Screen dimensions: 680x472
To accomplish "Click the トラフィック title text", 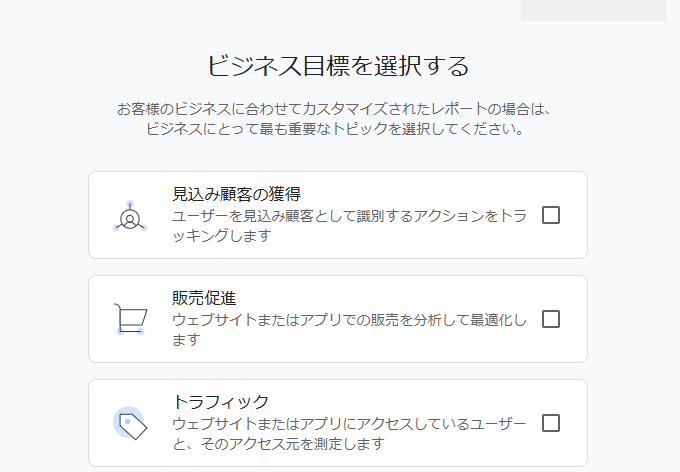I will click(x=214, y=402).
